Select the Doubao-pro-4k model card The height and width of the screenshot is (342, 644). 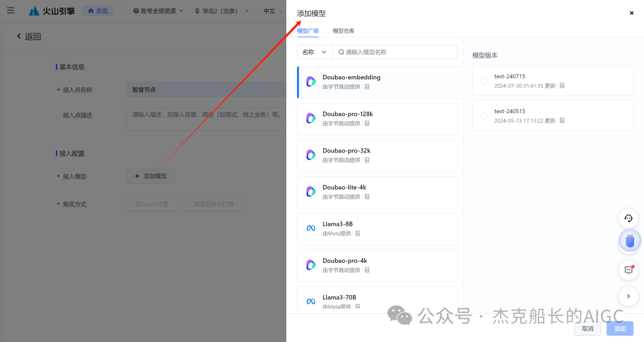pos(377,266)
